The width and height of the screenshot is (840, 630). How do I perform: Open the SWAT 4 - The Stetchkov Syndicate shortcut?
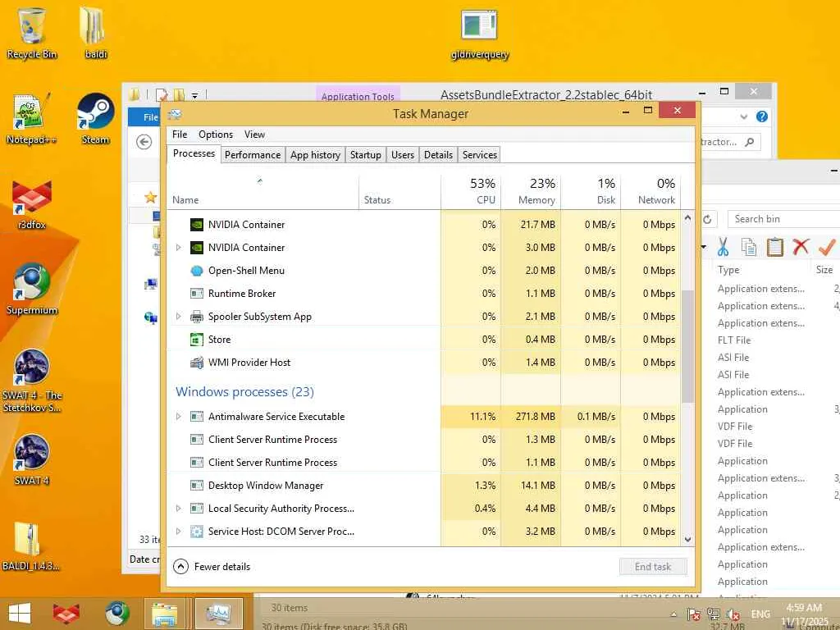point(32,381)
